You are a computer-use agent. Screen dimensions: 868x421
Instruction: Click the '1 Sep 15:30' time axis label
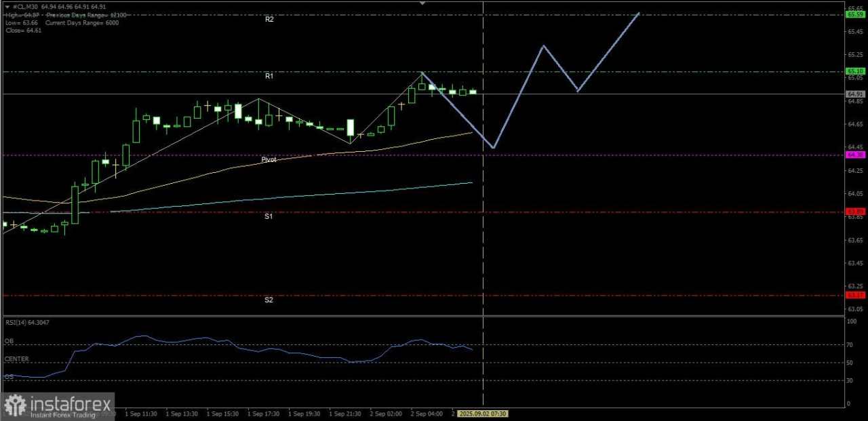[223, 413]
